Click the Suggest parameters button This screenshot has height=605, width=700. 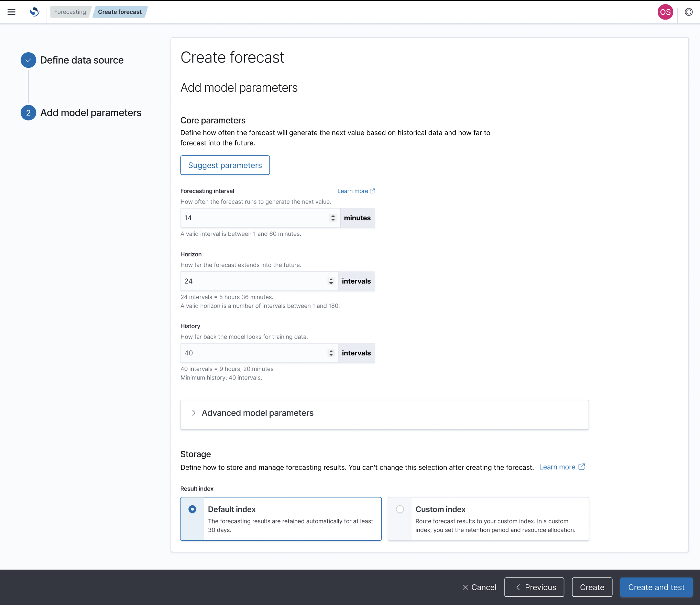click(225, 165)
